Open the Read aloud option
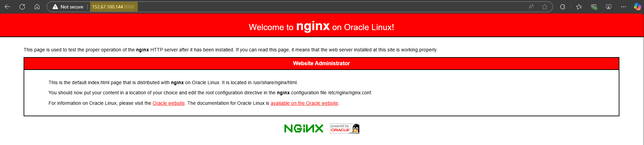The image size is (644, 145). [x=531, y=7]
